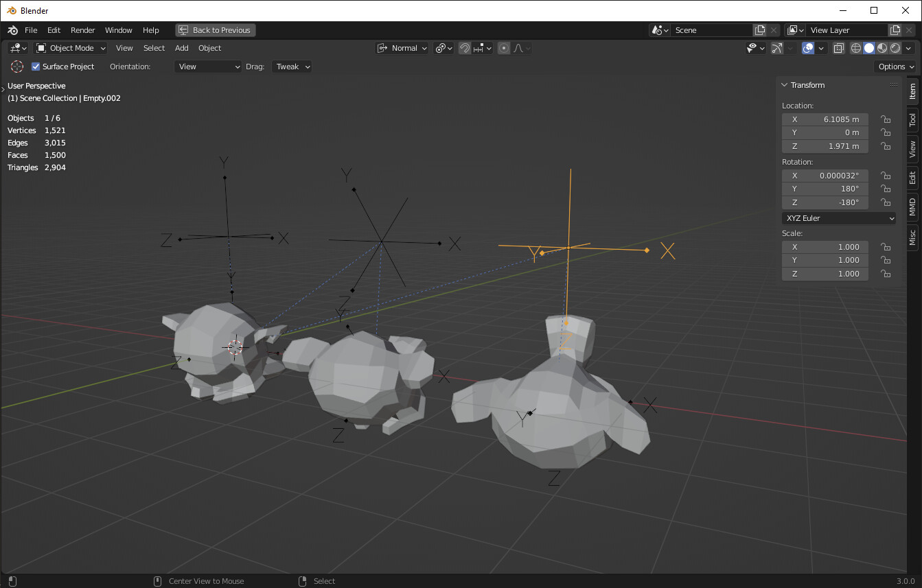The height and width of the screenshot is (588, 922).
Task: Open the Object Mode dropdown
Action: (x=71, y=48)
